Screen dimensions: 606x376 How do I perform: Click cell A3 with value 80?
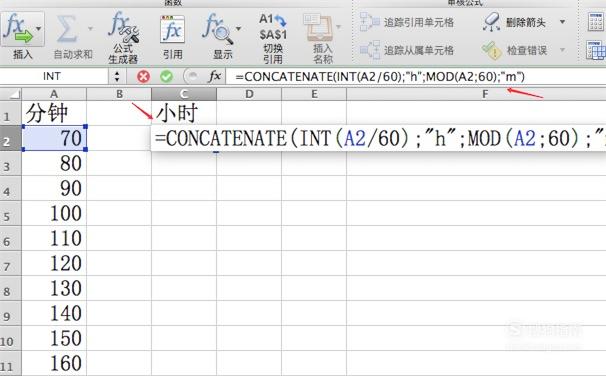point(54,163)
